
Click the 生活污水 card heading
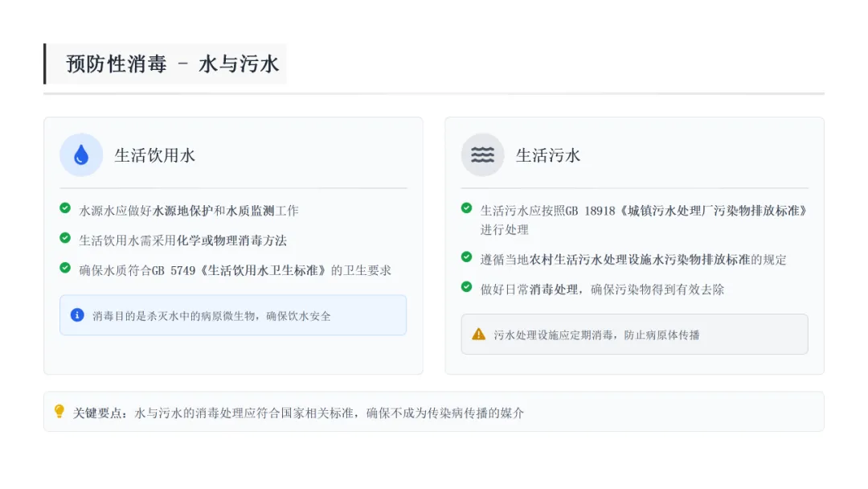point(548,155)
